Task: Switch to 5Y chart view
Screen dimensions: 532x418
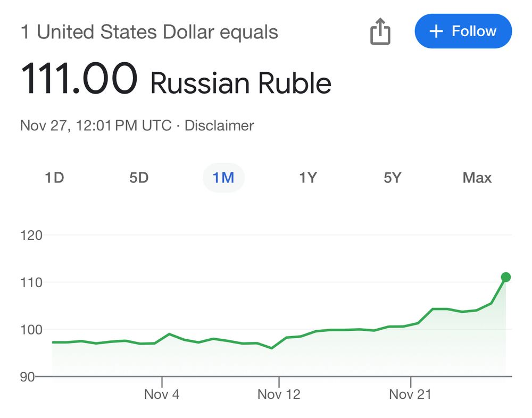Action: (392, 178)
